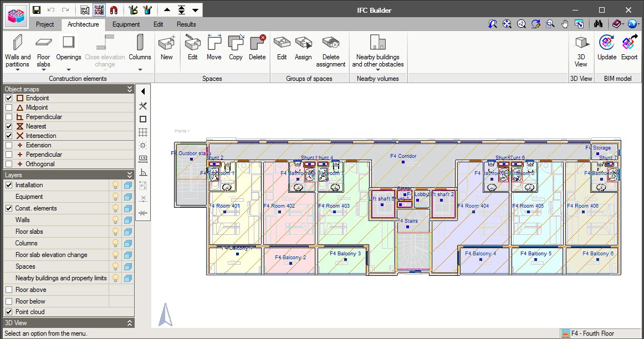Activate the Columns tool
Screen dimensions: 644x339
[x=140, y=47]
